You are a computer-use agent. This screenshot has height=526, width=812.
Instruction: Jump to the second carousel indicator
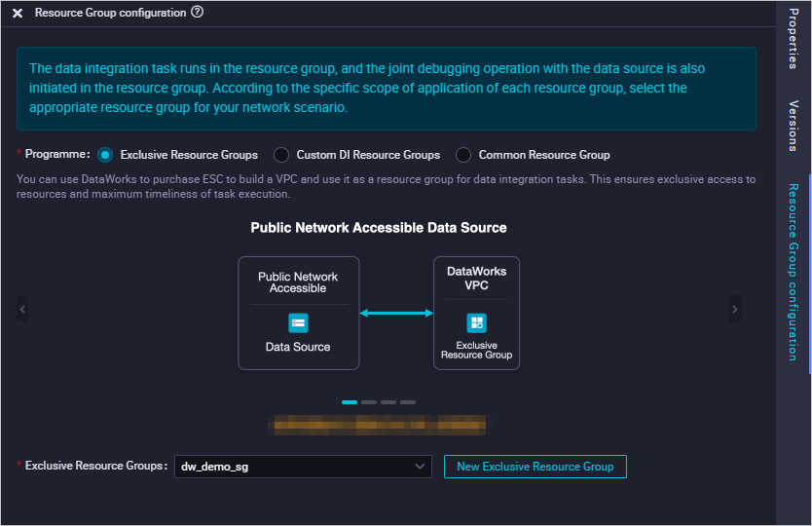pos(369,402)
